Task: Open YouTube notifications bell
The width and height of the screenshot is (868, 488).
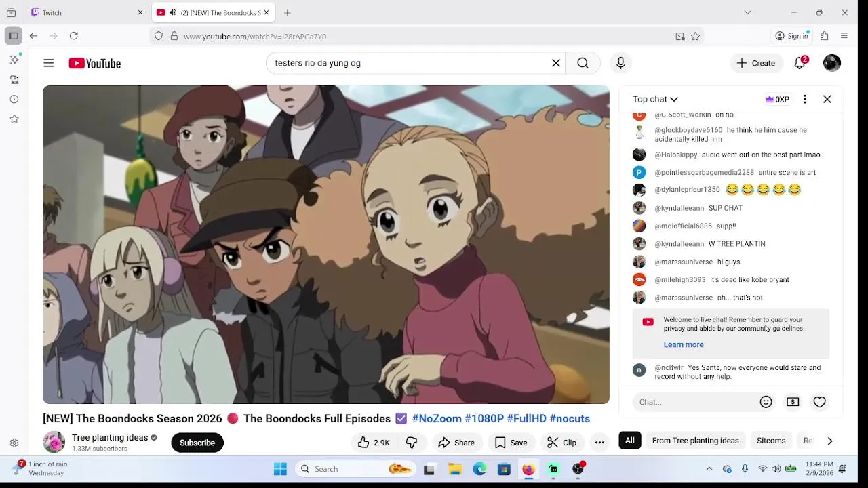Action: point(800,63)
